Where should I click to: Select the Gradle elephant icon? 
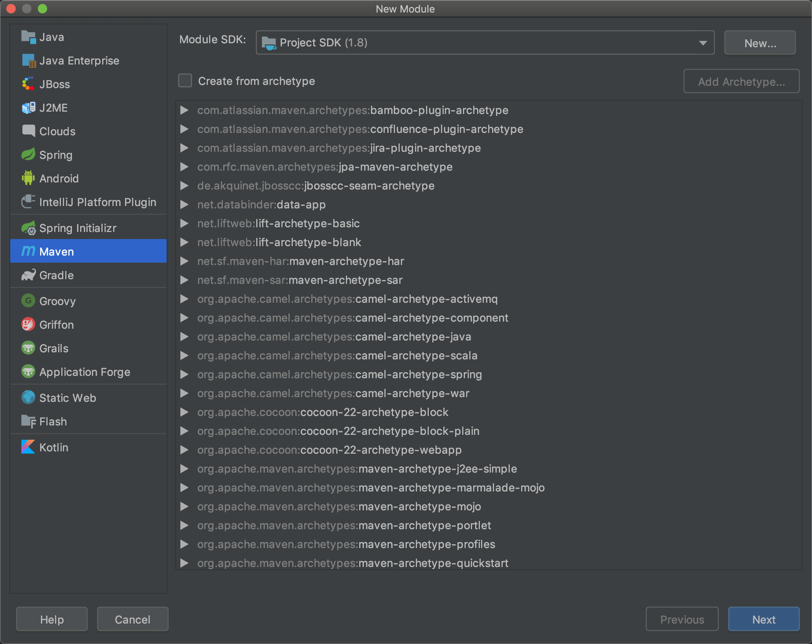28,275
